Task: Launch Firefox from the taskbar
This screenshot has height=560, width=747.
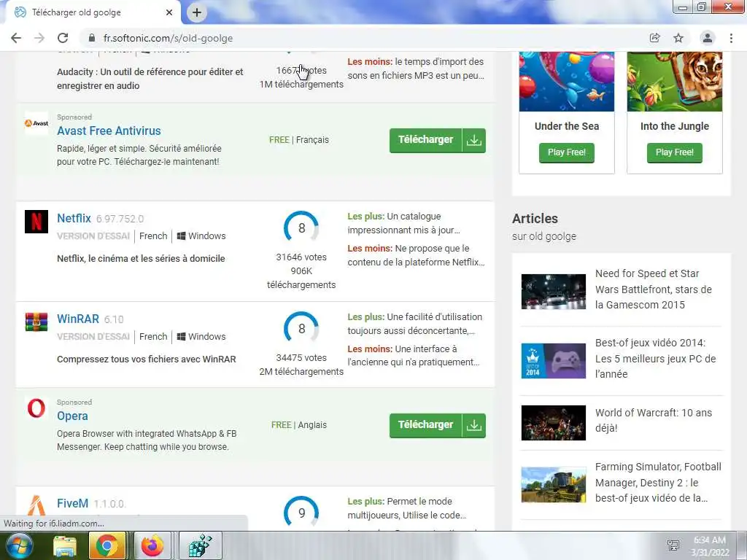Action: click(x=152, y=545)
